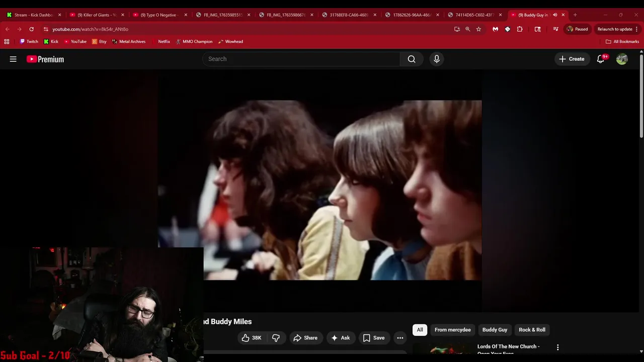The width and height of the screenshot is (644, 362).
Task: Open the Create dropdown button
Action: pyautogui.click(x=572, y=59)
